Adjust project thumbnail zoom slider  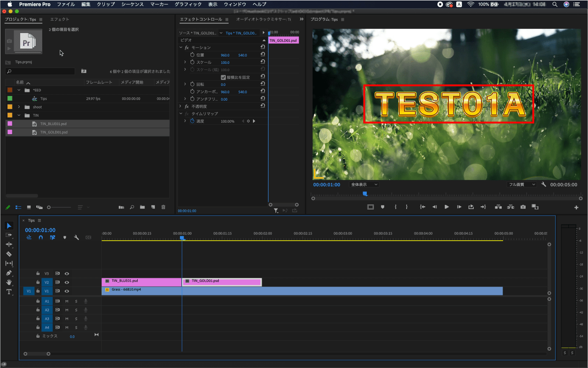(59, 207)
